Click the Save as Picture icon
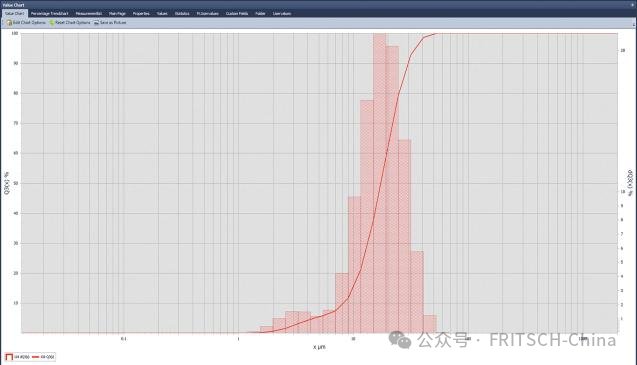This screenshot has width=637, height=365. tap(96, 23)
